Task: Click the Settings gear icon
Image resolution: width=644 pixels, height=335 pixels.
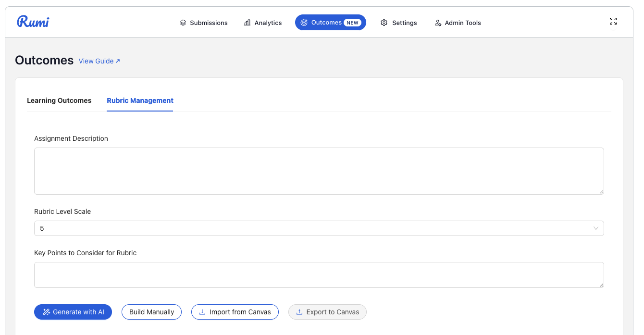Action: tap(384, 23)
